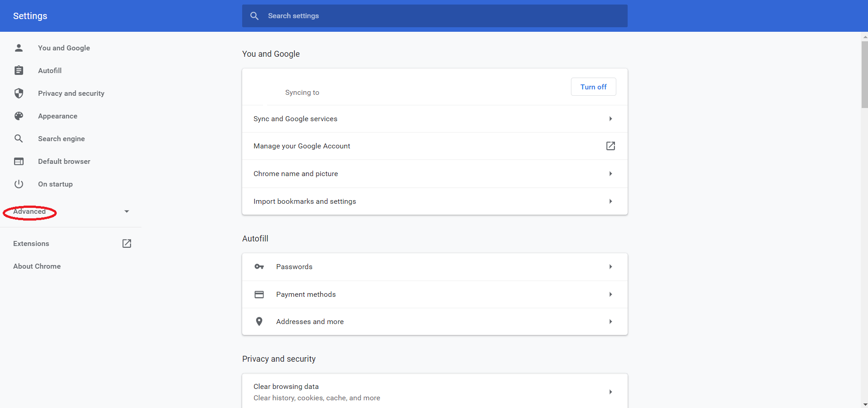The width and height of the screenshot is (868, 408).
Task: Open Import bookmarks and settings arrow
Action: 610,202
